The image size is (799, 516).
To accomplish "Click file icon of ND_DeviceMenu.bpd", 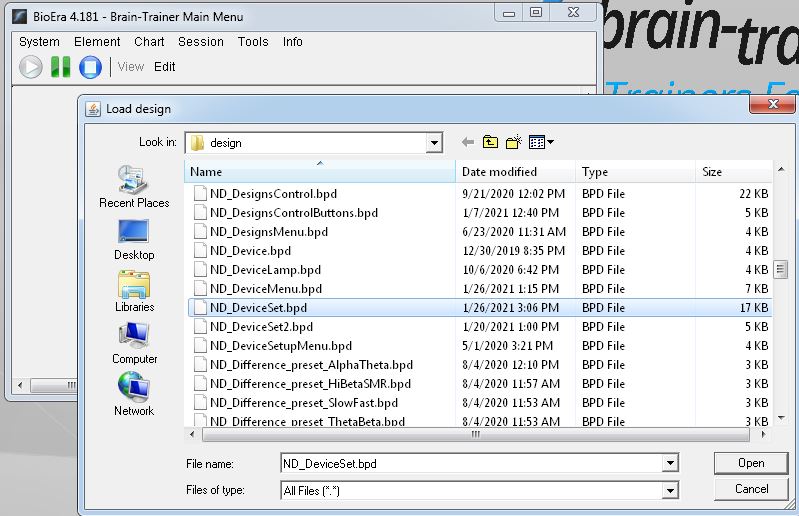I will pyautogui.click(x=201, y=289).
